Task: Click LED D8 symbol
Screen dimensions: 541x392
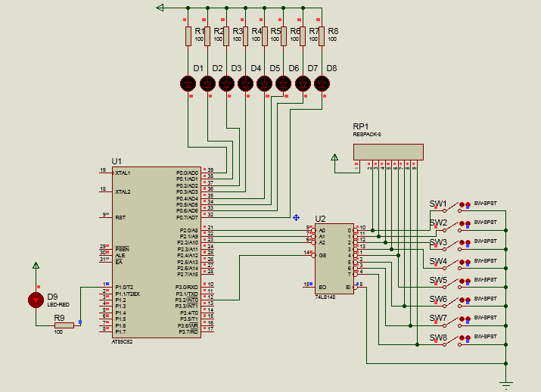Action: (x=322, y=83)
